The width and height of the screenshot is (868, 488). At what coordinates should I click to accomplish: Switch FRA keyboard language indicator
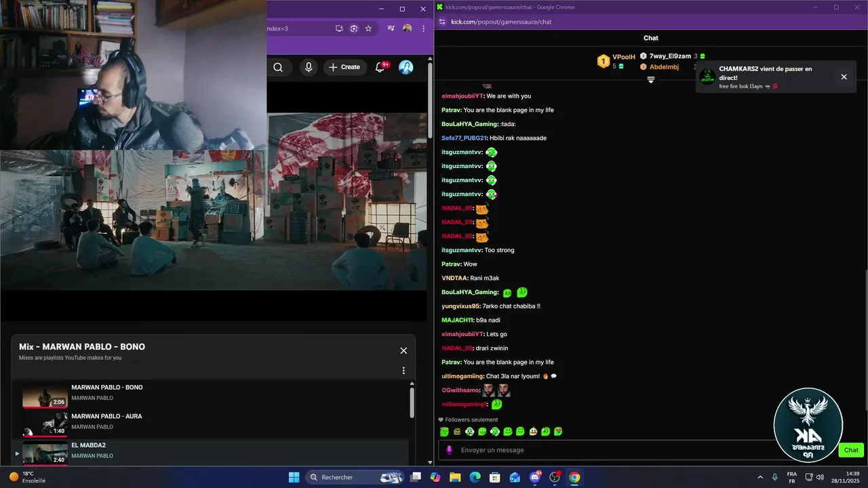(x=792, y=477)
